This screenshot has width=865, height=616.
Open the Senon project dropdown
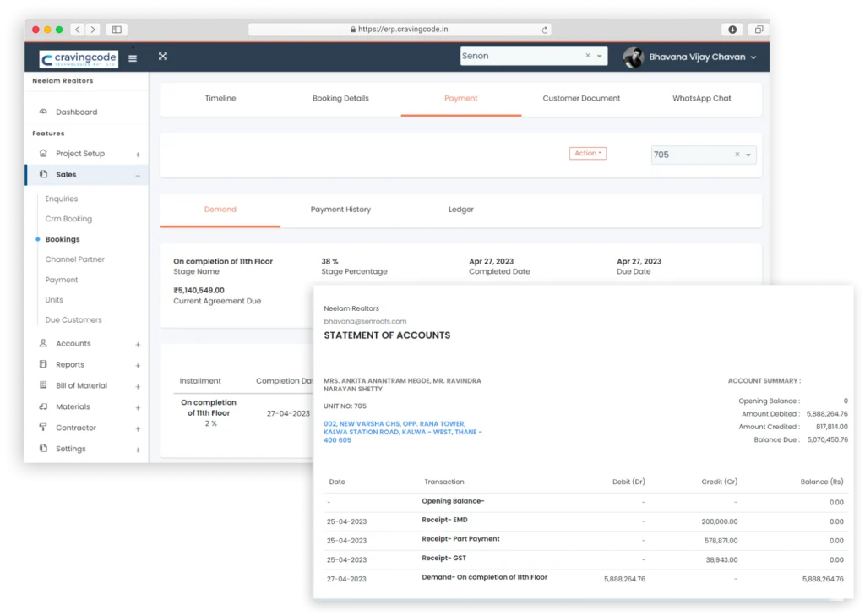pyautogui.click(x=600, y=57)
